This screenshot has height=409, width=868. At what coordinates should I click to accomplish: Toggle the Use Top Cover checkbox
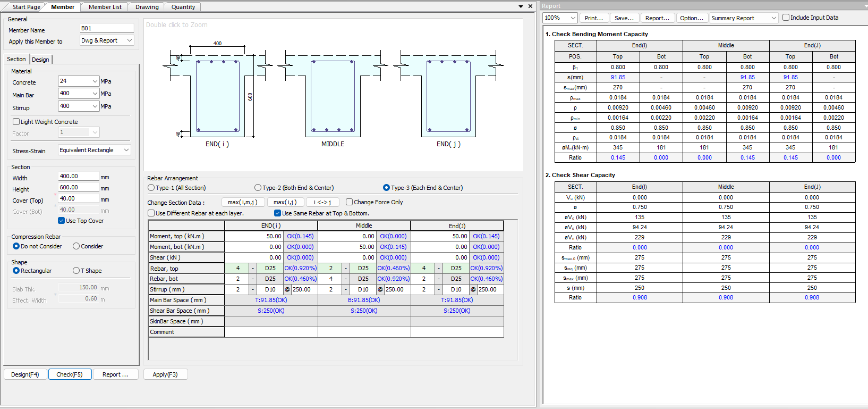tap(62, 221)
